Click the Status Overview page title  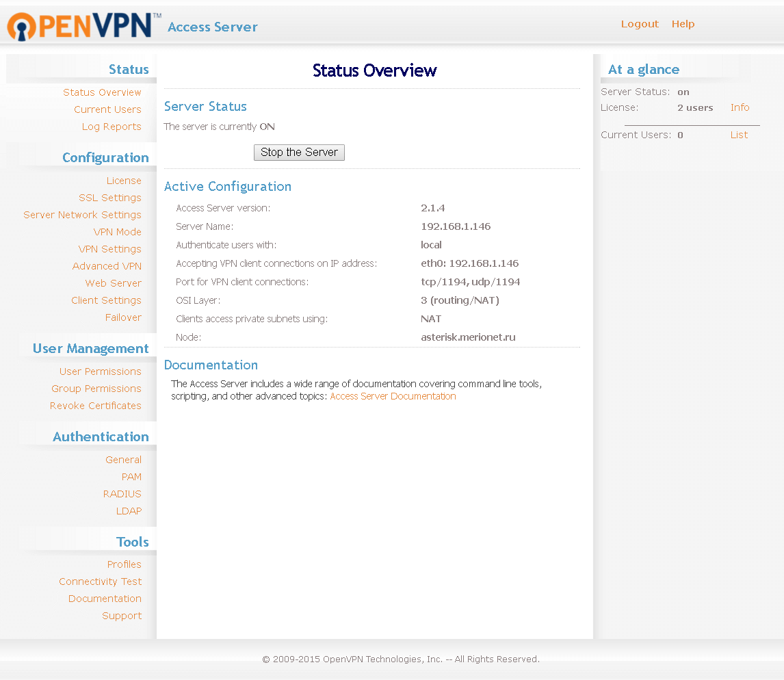(374, 70)
